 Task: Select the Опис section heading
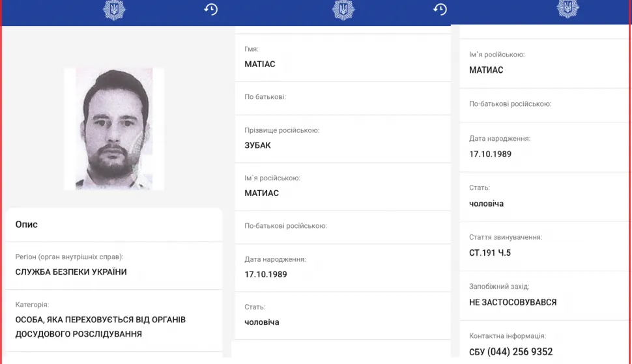click(27, 224)
